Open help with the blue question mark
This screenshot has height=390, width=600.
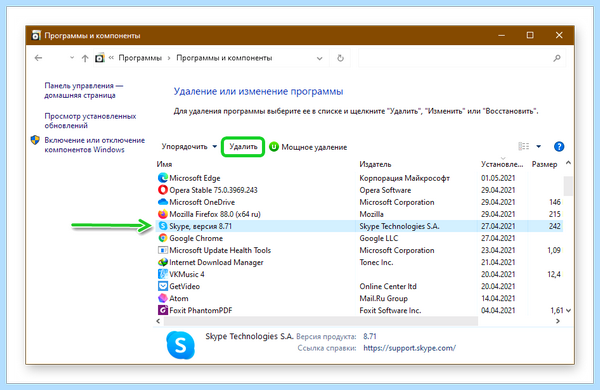point(559,147)
